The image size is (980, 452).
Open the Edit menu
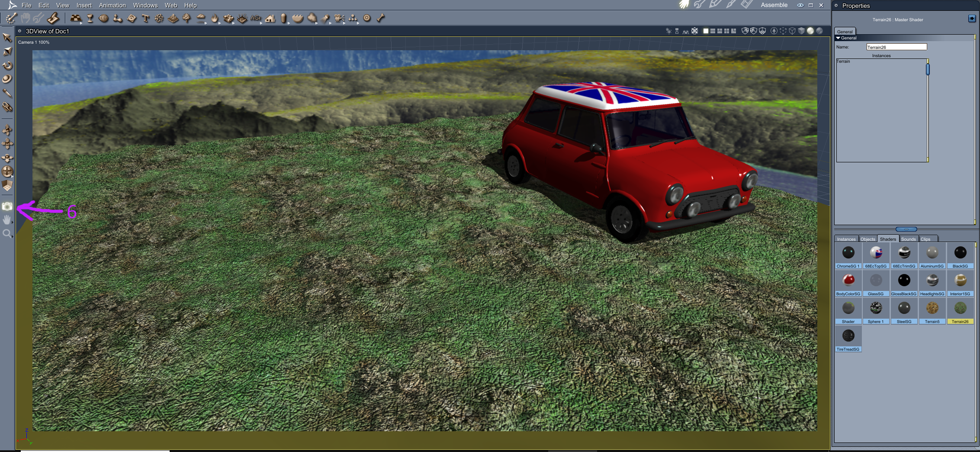[44, 5]
